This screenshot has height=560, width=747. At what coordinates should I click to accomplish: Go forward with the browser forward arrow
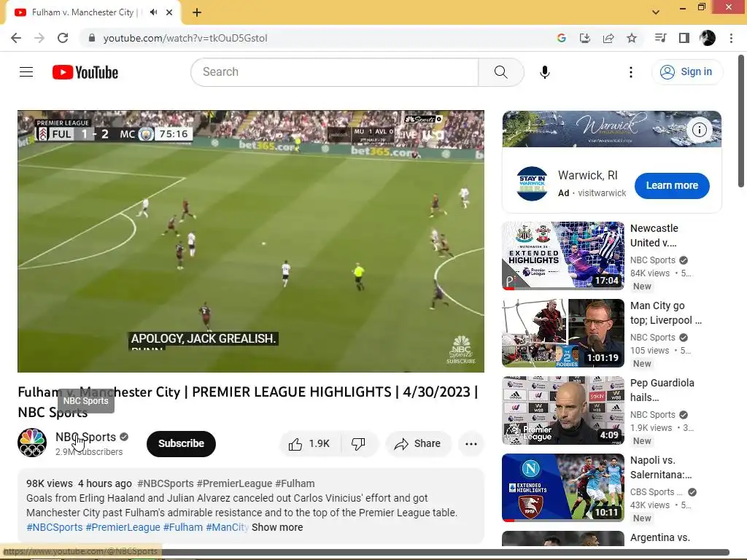(39, 38)
